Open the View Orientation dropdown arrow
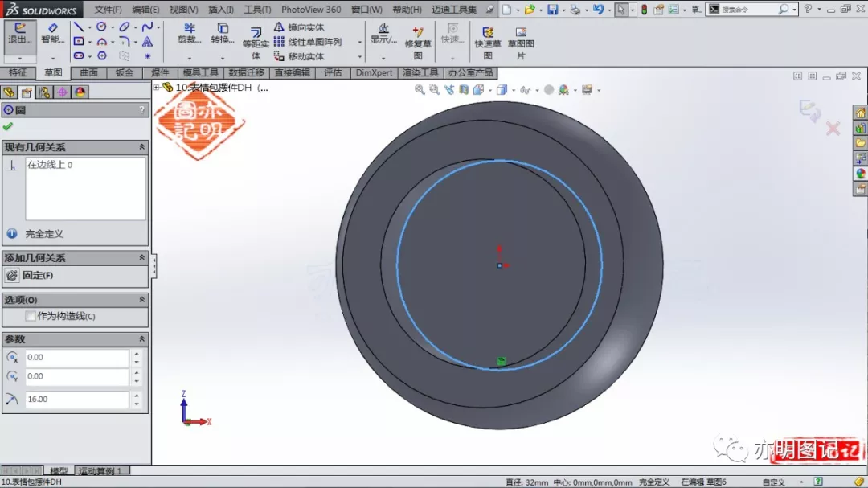868x488 pixels. click(490, 90)
